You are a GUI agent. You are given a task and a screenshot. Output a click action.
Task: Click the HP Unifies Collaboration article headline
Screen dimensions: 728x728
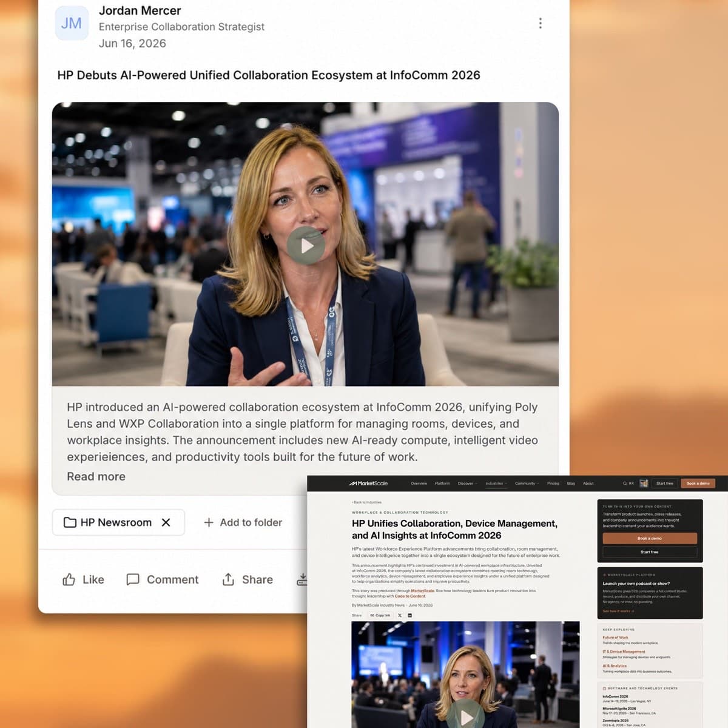(x=454, y=530)
